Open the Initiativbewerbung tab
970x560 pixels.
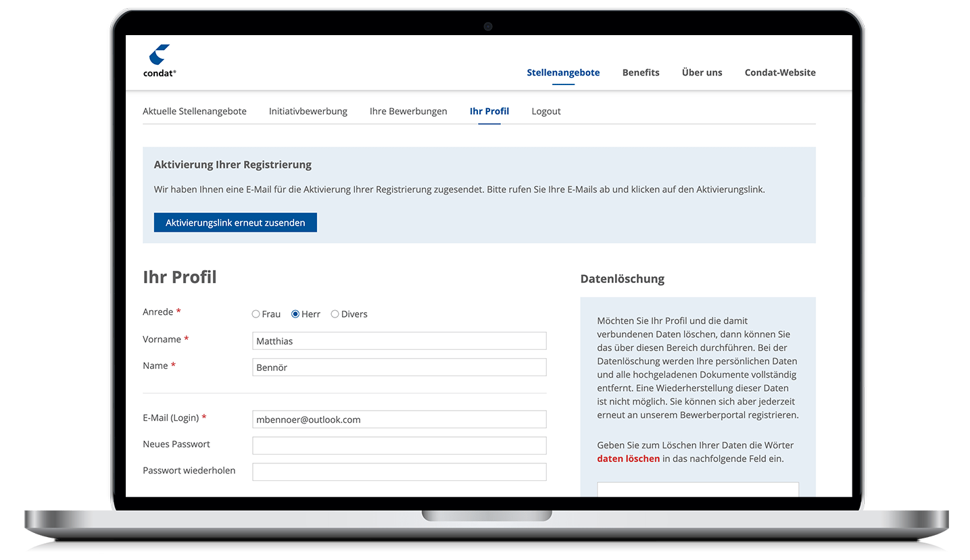308,111
